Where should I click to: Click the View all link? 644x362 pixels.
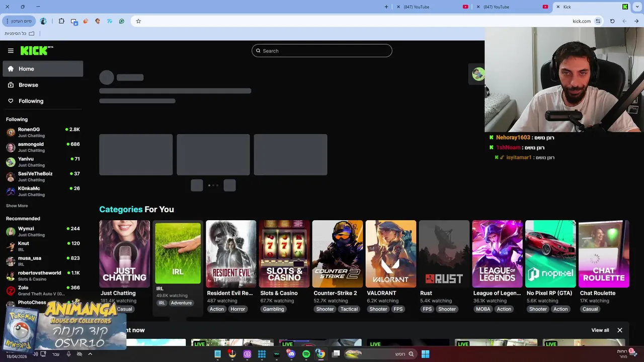[x=600, y=330]
